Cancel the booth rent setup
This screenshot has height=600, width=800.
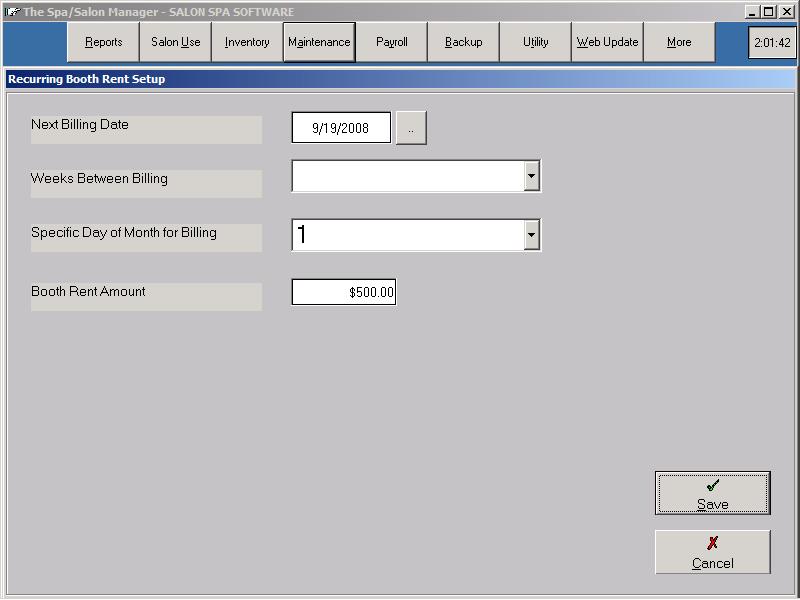pos(712,552)
